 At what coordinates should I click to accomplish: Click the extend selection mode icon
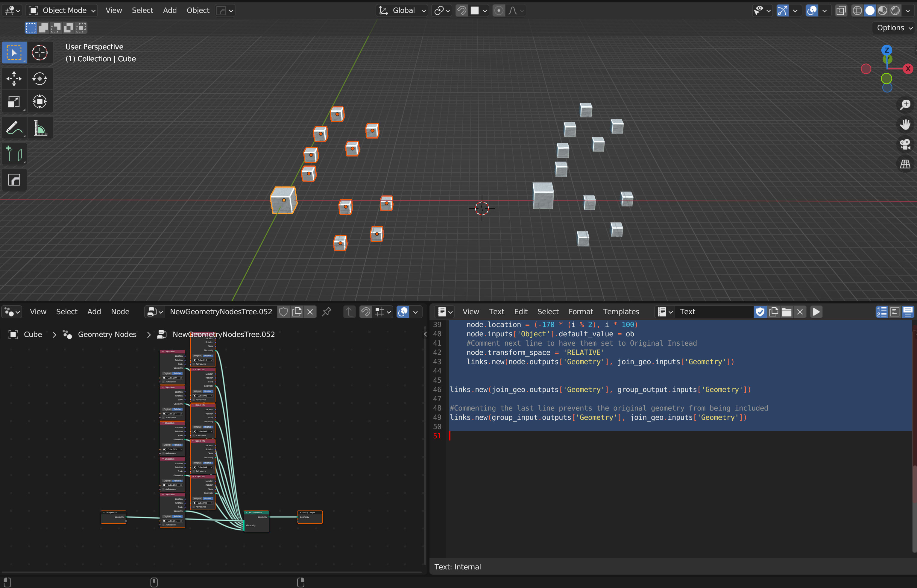coord(43,28)
